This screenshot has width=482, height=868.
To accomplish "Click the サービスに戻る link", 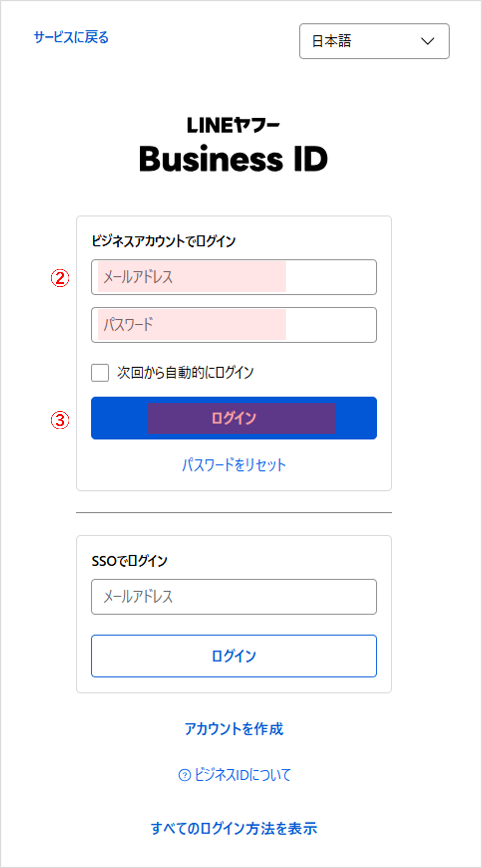I will tap(71, 37).
